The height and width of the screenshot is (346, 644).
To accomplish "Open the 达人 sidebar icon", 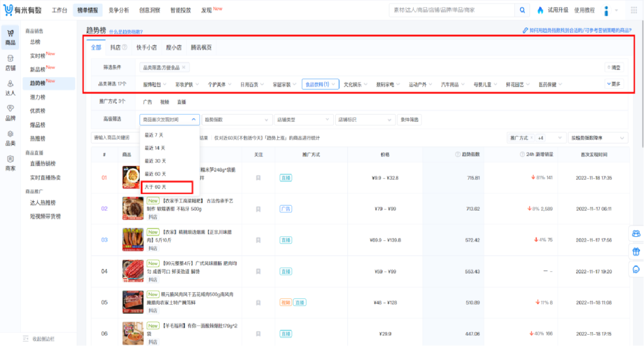I will (x=10, y=87).
